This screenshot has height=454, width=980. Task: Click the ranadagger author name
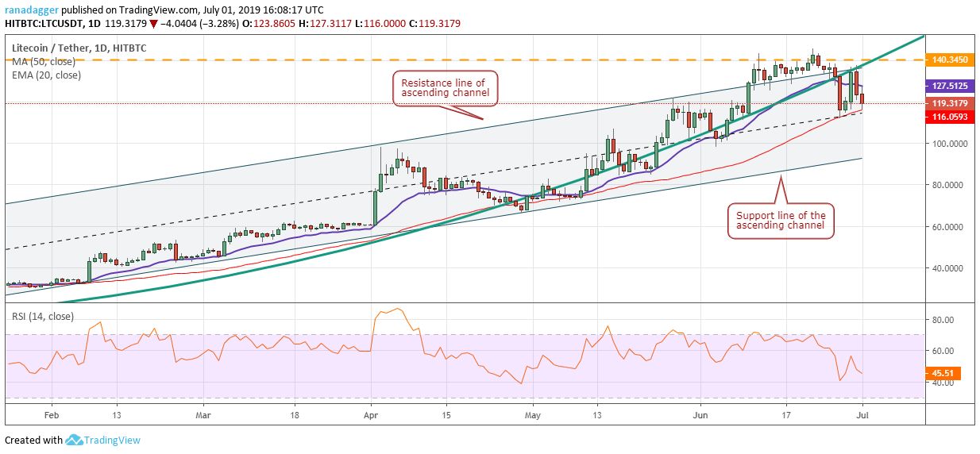[30, 9]
